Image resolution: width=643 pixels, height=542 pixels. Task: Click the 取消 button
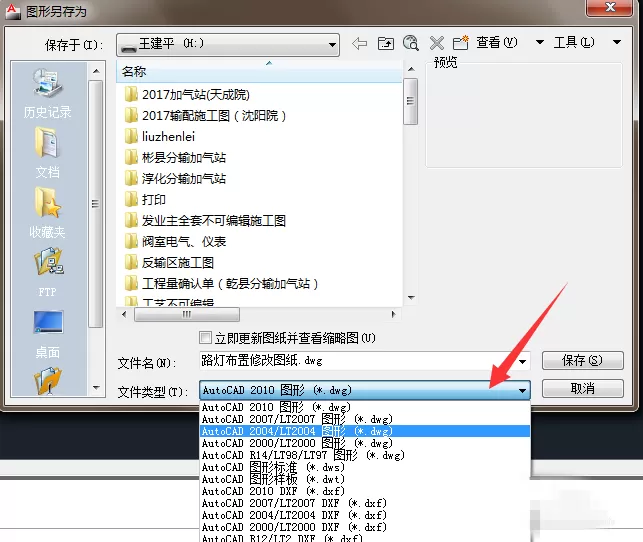pyautogui.click(x=583, y=388)
